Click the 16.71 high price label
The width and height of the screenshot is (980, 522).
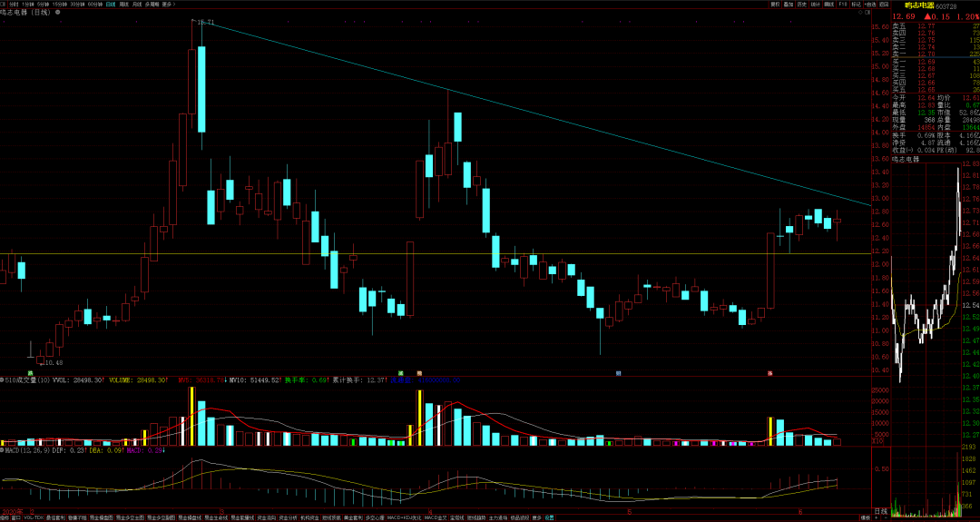click(x=206, y=23)
